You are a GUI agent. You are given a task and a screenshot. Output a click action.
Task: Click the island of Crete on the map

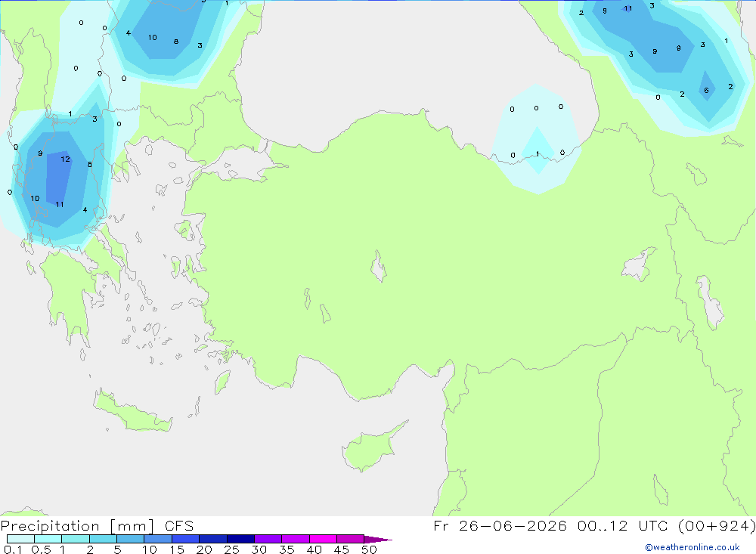tap(132, 412)
